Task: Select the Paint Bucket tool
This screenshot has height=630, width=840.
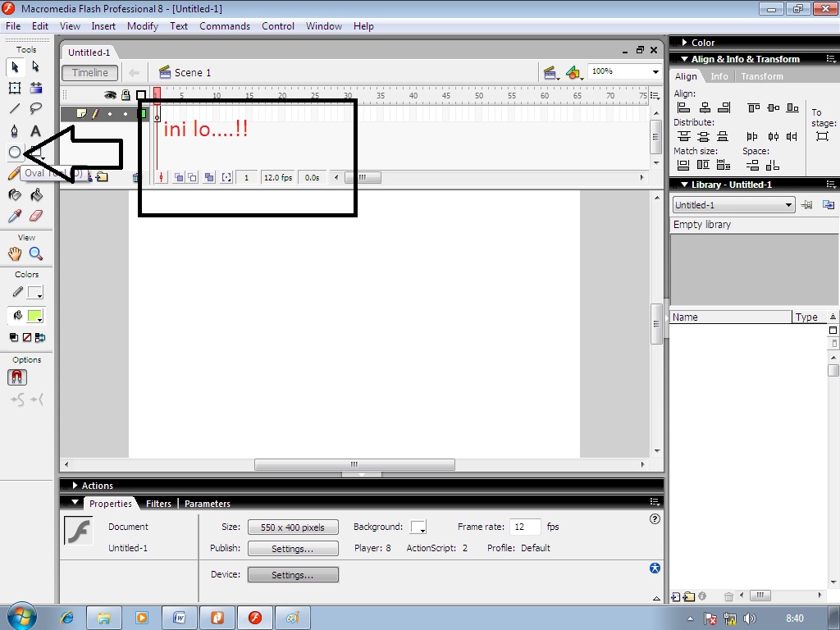Action: coord(35,194)
